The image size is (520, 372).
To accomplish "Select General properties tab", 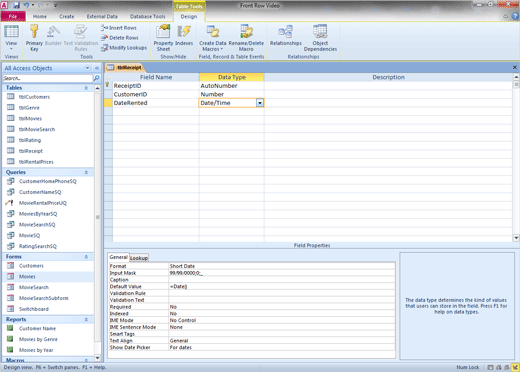I will click(118, 257).
